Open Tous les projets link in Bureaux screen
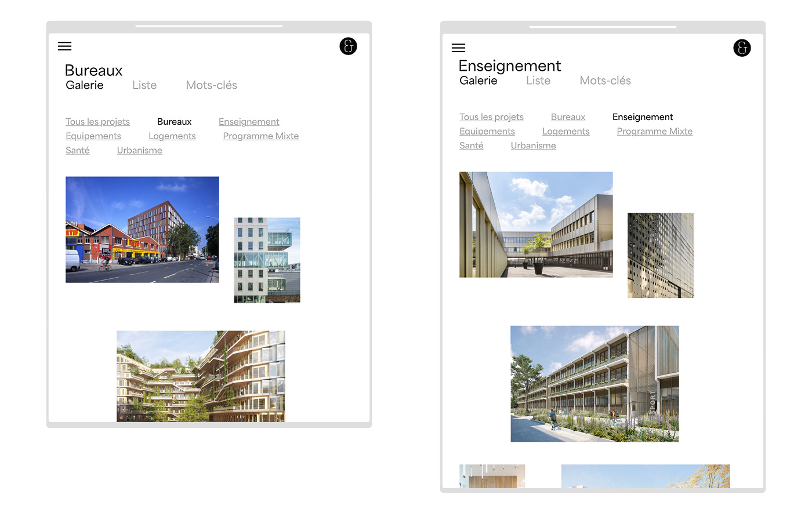Screen dimensions: 812x516 [97, 122]
